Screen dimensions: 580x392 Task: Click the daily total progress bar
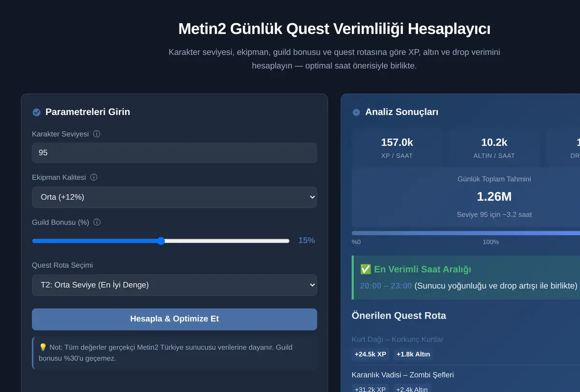[x=466, y=233]
